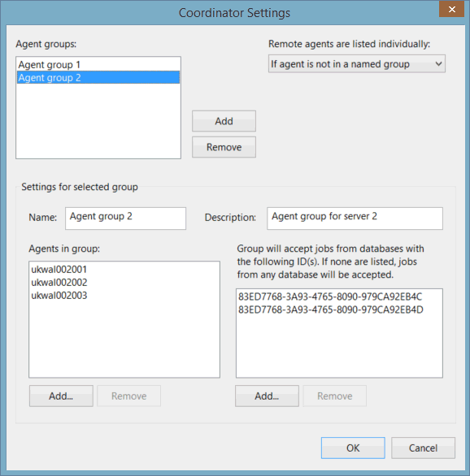Select database ID ending in EB4C
Screen dimensions: 470x476
[x=339, y=296]
